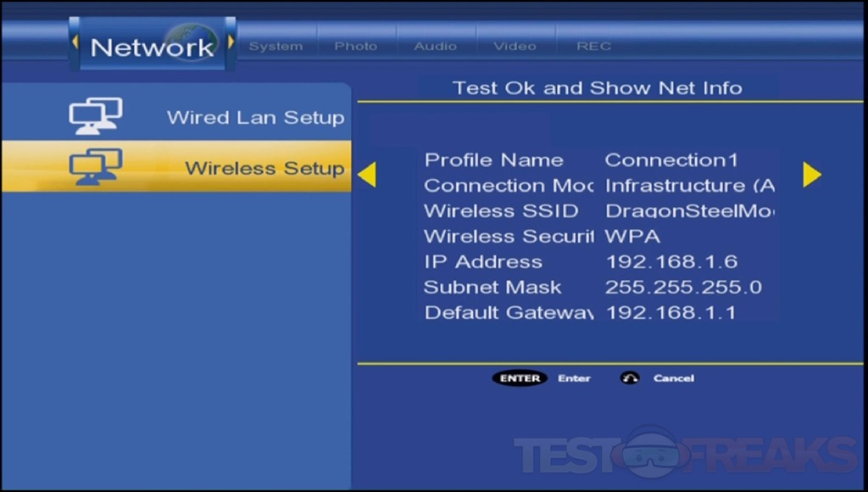Screen dimensions: 868x492
Task: Select the Wired Lan Setup computer icon
Action: click(95, 116)
